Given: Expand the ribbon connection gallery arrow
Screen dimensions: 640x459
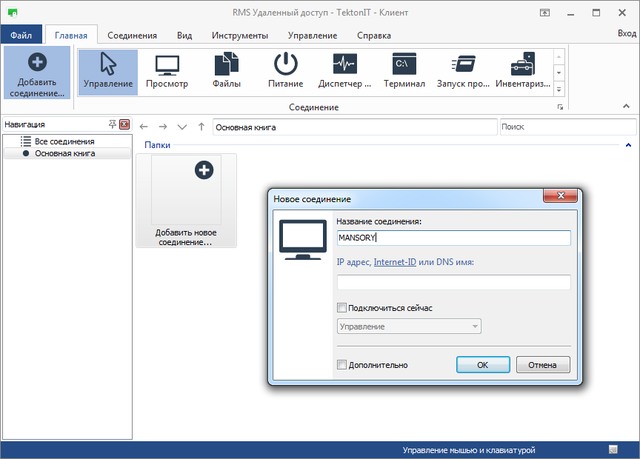Looking at the screenshot, I should pyautogui.click(x=559, y=88).
